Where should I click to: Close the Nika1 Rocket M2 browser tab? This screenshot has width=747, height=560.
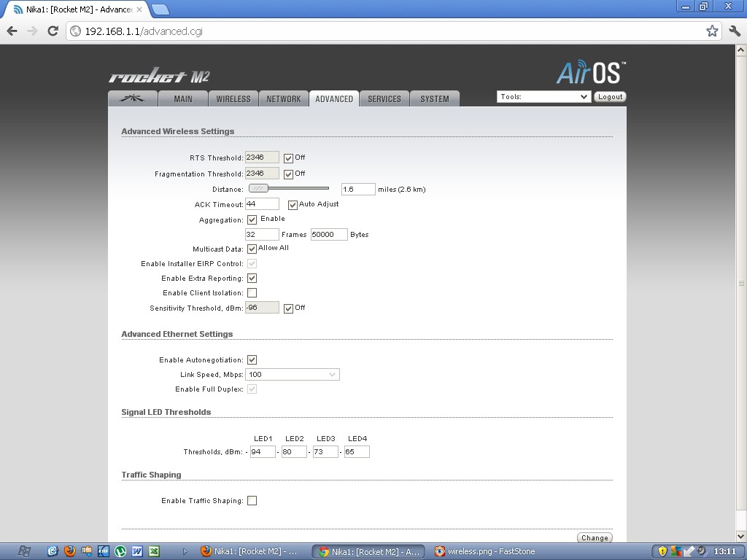[x=139, y=9]
